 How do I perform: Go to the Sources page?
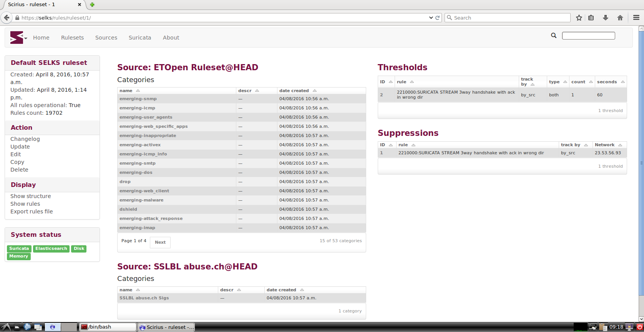(x=106, y=38)
